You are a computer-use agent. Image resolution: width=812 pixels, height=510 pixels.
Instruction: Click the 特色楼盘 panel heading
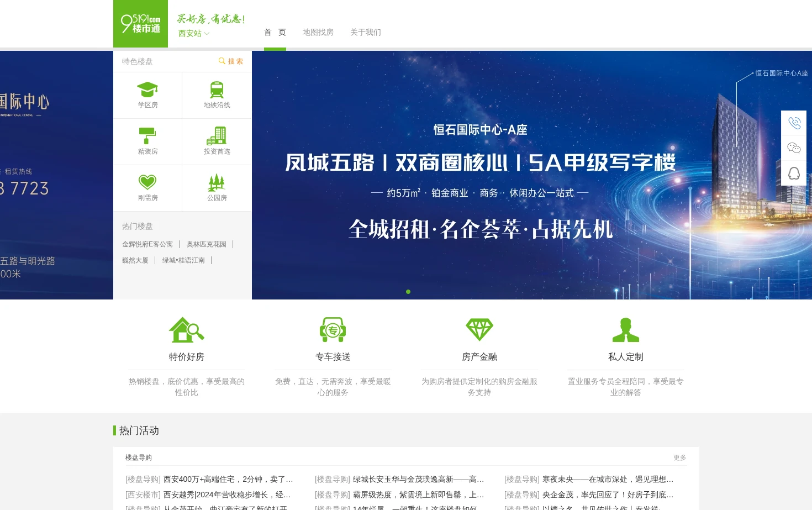tap(137, 61)
